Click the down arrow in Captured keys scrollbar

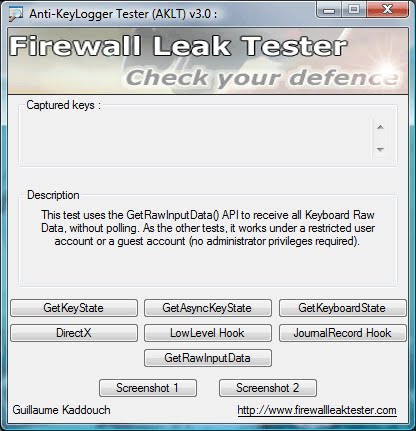tap(380, 150)
